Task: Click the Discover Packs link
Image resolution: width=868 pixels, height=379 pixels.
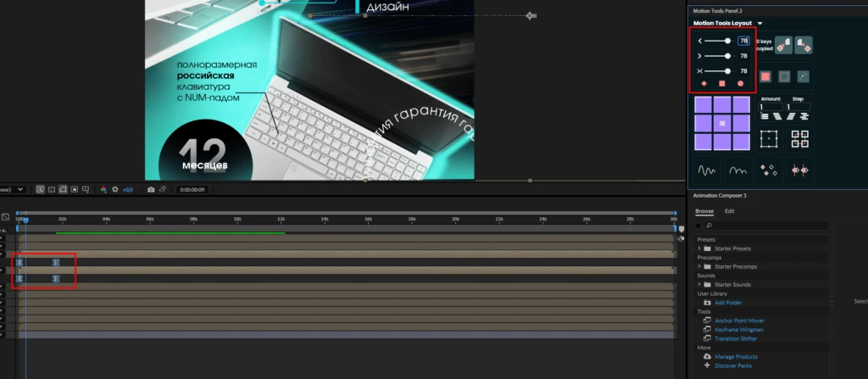Action: tap(733, 365)
